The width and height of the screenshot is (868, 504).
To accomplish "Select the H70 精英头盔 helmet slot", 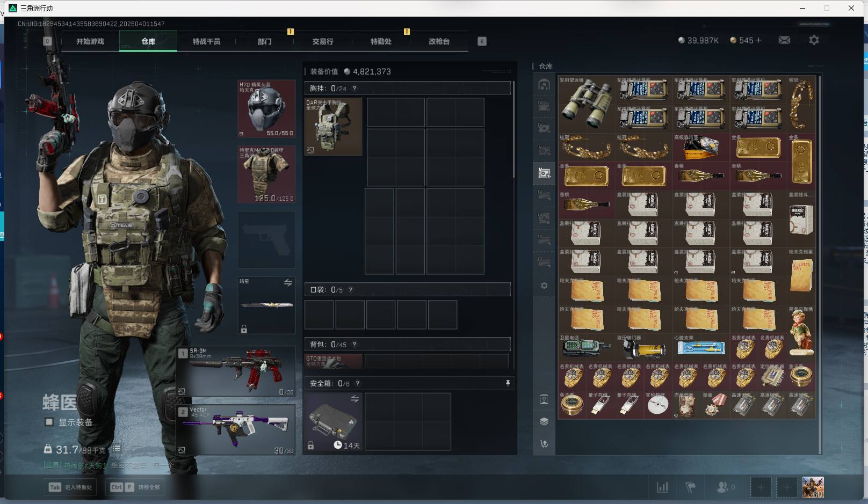I will [x=266, y=109].
